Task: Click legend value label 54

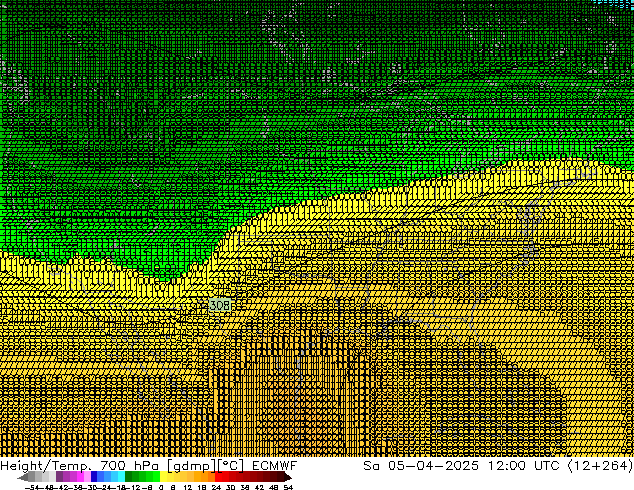Action: click(x=288, y=487)
